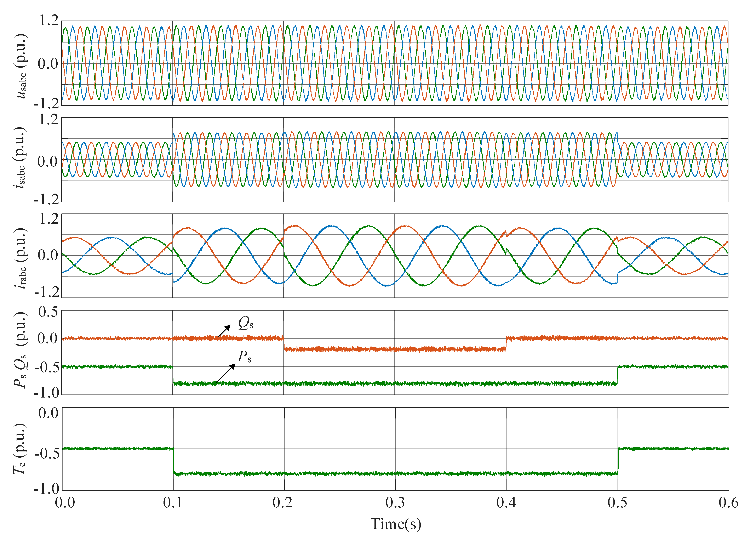Image resolution: width=756 pixels, height=542 pixels.
Task: Click the 0.1 tick label on time axis
Action: click(173, 502)
